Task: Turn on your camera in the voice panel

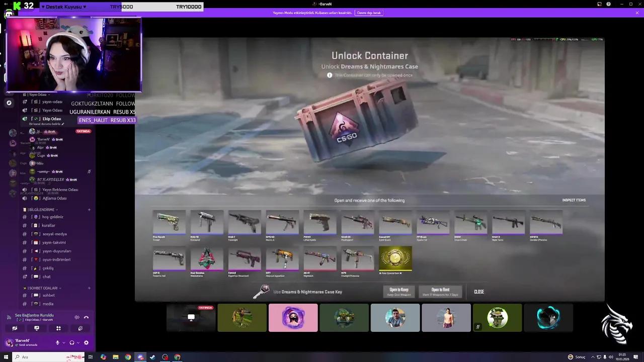Action: tap(15, 328)
